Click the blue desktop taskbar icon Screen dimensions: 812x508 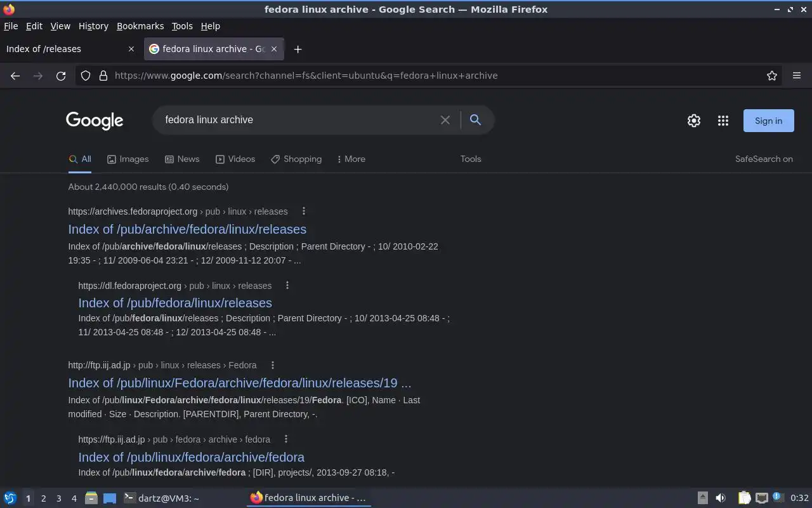tap(110, 498)
